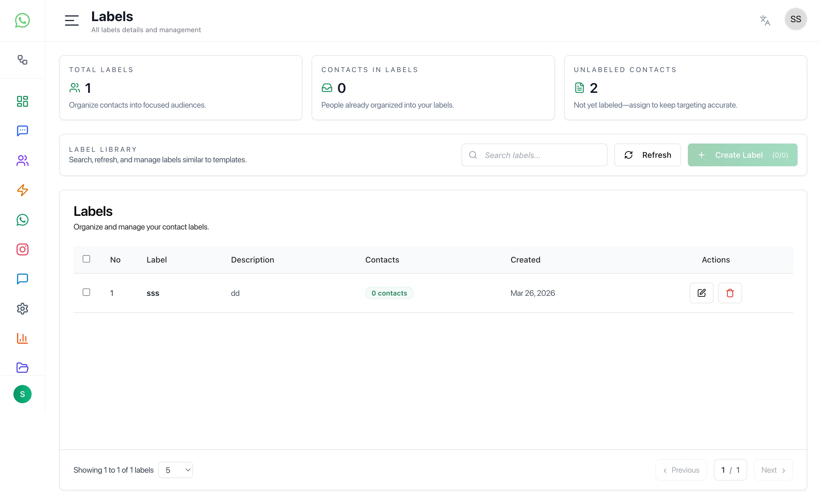
Task: Open the settings gear icon in sidebar
Action: click(x=22, y=309)
